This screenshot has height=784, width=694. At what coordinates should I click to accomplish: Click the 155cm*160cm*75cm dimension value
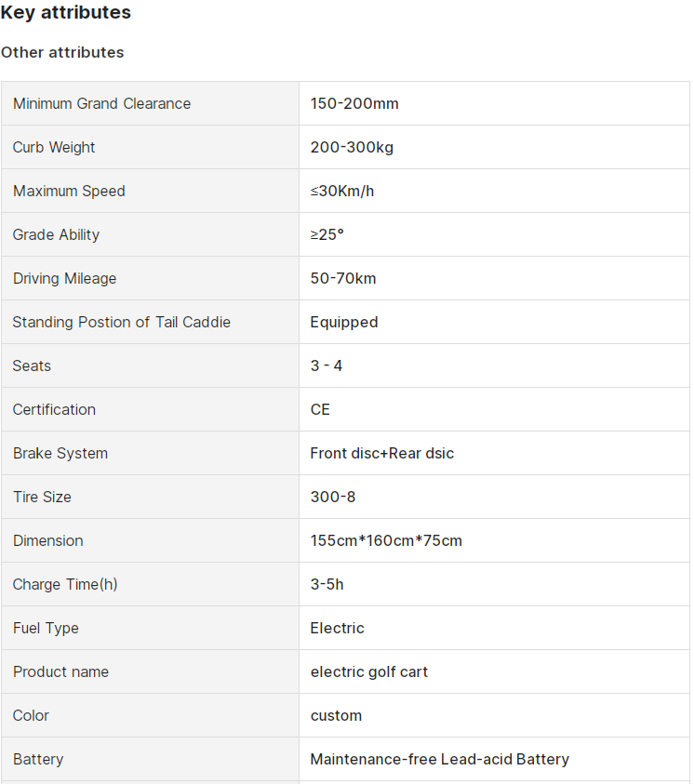coord(386,540)
